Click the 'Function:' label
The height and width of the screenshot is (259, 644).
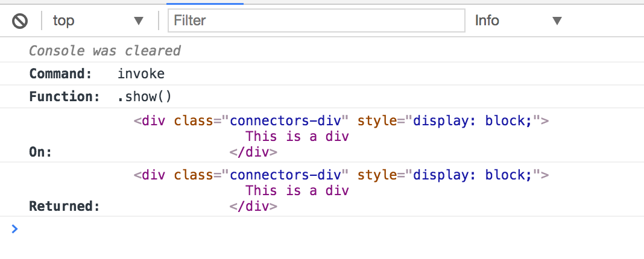[x=64, y=97]
